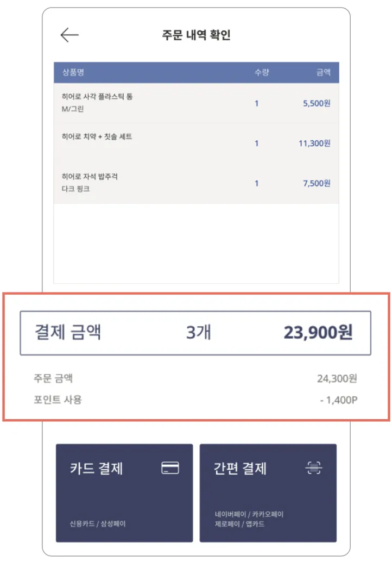The height and width of the screenshot is (561, 392).
Task: Select the 상품명 column header
Action: (73, 72)
